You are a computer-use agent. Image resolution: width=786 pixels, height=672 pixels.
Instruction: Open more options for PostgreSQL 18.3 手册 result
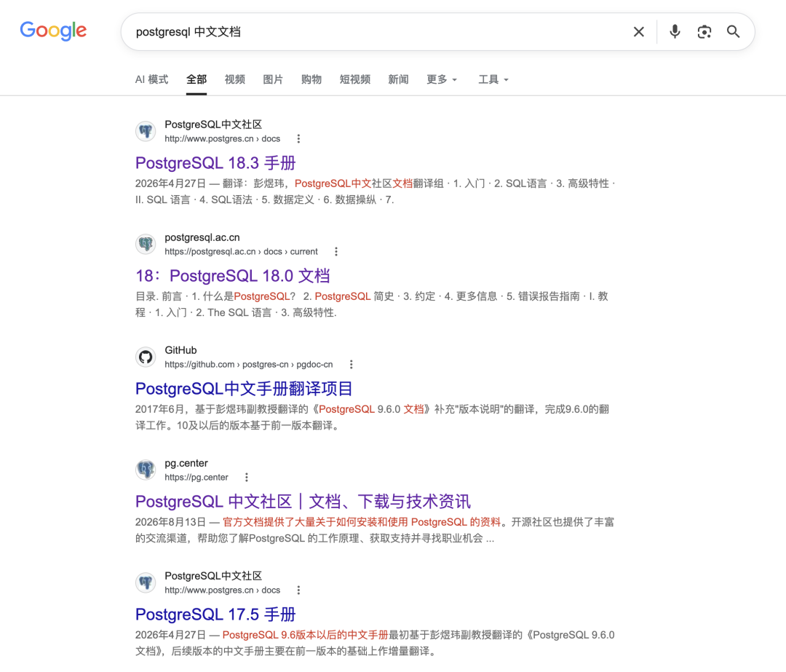click(x=298, y=138)
